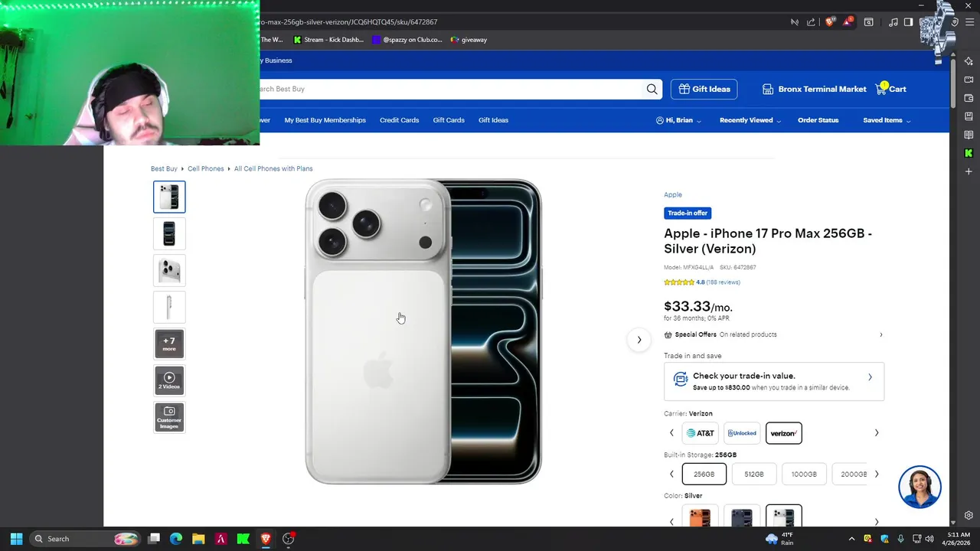The image size is (980, 551).
Task: Open the Kick icon in sidebar
Action: (x=969, y=153)
